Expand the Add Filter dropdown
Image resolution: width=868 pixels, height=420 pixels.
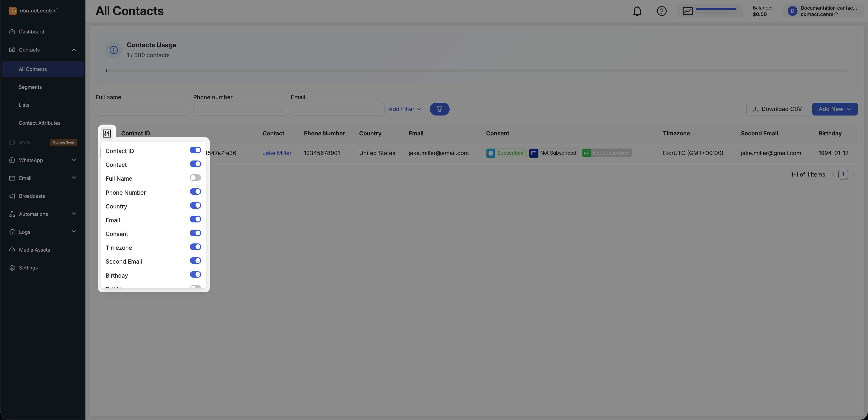tap(404, 109)
